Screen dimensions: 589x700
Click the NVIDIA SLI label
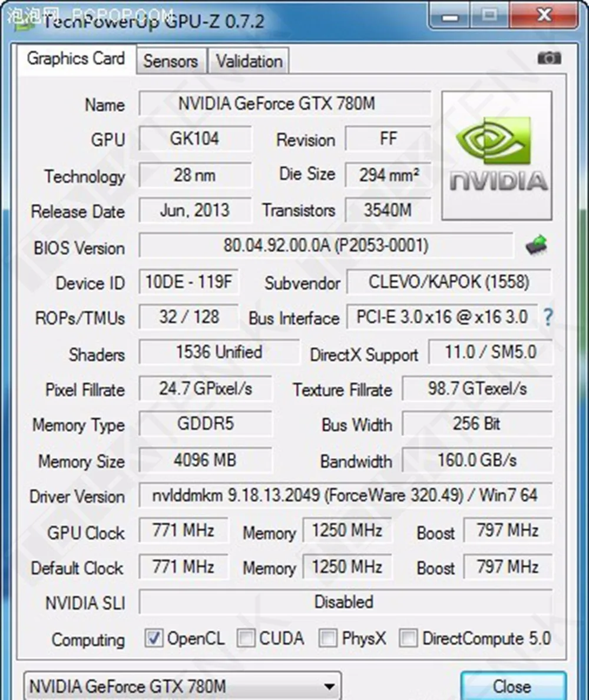(x=85, y=603)
